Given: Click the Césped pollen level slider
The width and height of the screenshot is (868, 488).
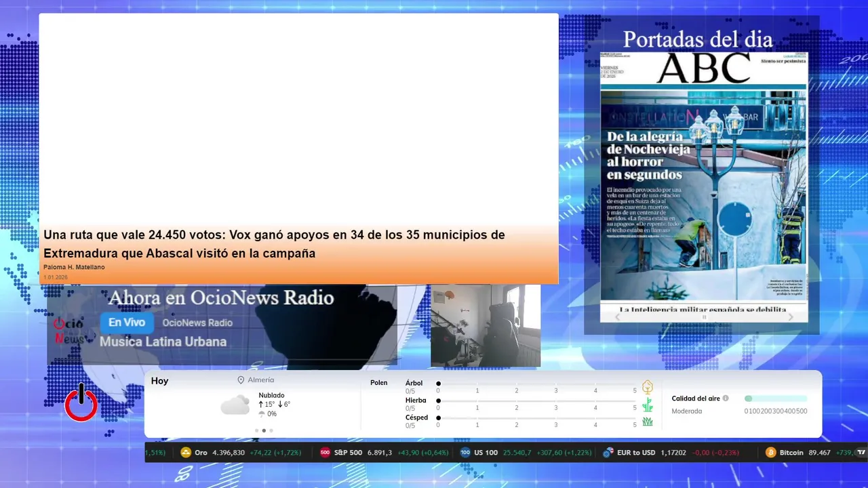Looking at the screenshot, I should point(537,418).
